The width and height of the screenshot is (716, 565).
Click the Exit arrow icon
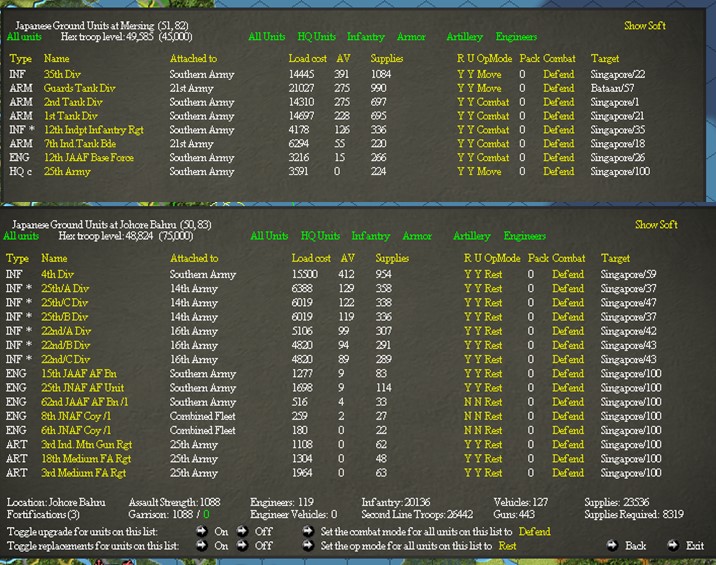[x=673, y=545]
